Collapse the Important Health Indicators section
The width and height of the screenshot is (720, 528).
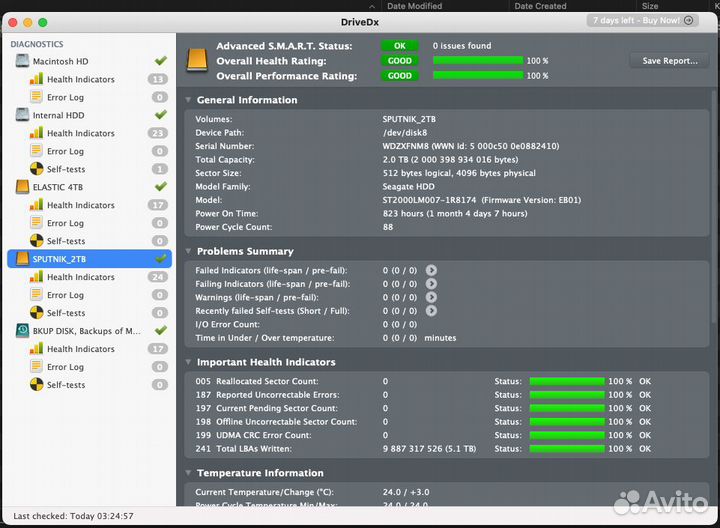188,362
